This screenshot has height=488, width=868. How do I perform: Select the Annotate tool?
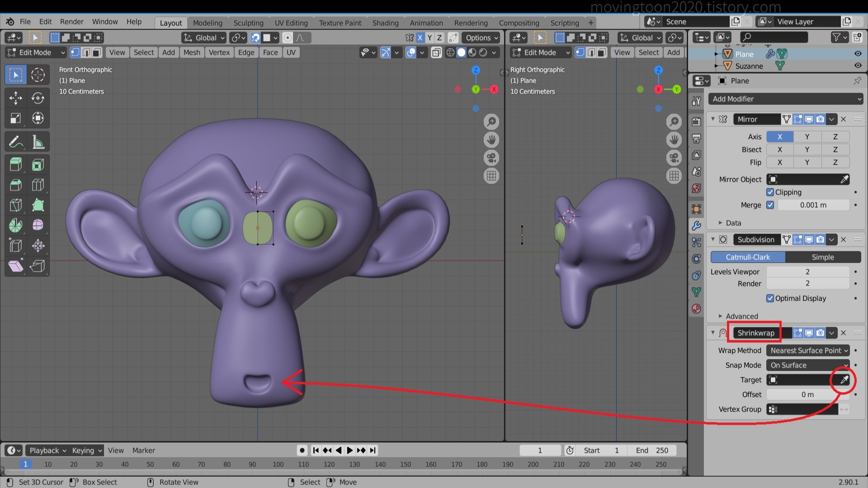tap(16, 142)
